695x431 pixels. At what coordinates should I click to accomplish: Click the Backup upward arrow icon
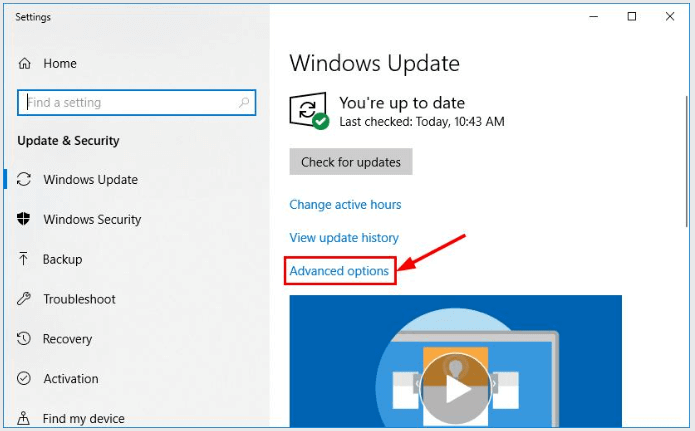pos(23,259)
